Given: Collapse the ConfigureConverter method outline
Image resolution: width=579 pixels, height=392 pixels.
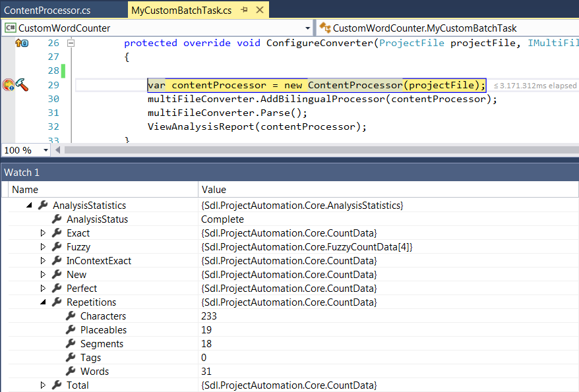Looking at the screenshot, I should coord(71,43).
